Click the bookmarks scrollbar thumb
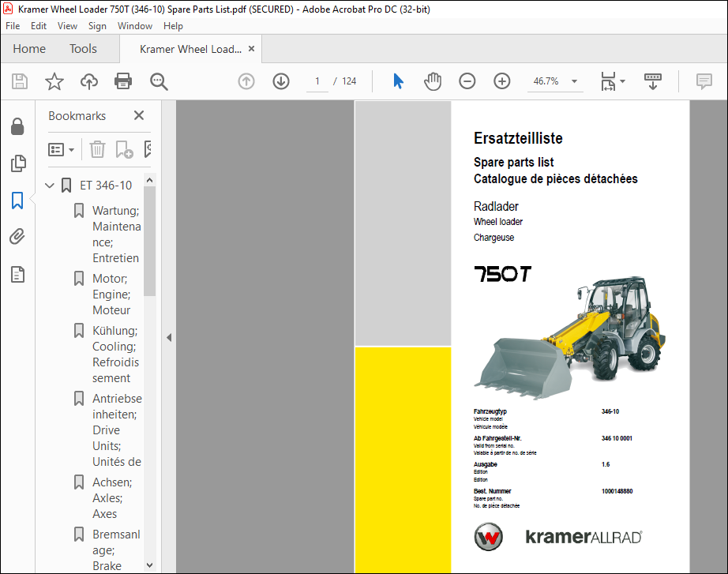This screenshot has width=728, height=574. coord(149,241)
